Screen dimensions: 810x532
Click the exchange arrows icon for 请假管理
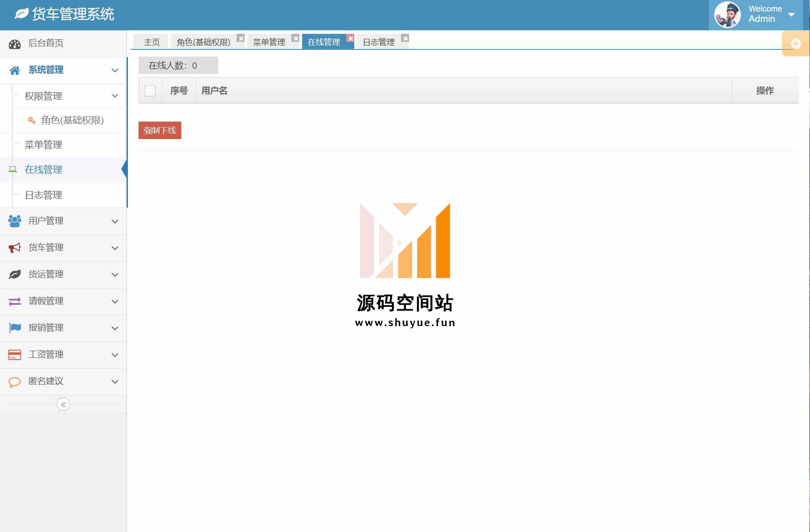(x=15, y=301)
